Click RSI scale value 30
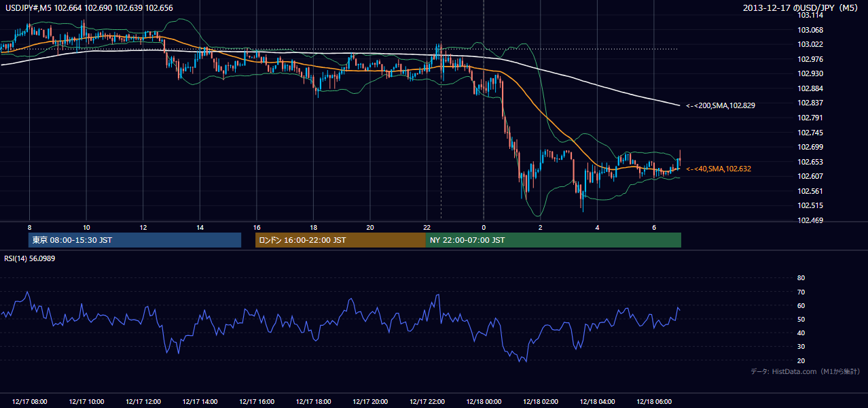The image size is (868, 408). pos(801,347)
